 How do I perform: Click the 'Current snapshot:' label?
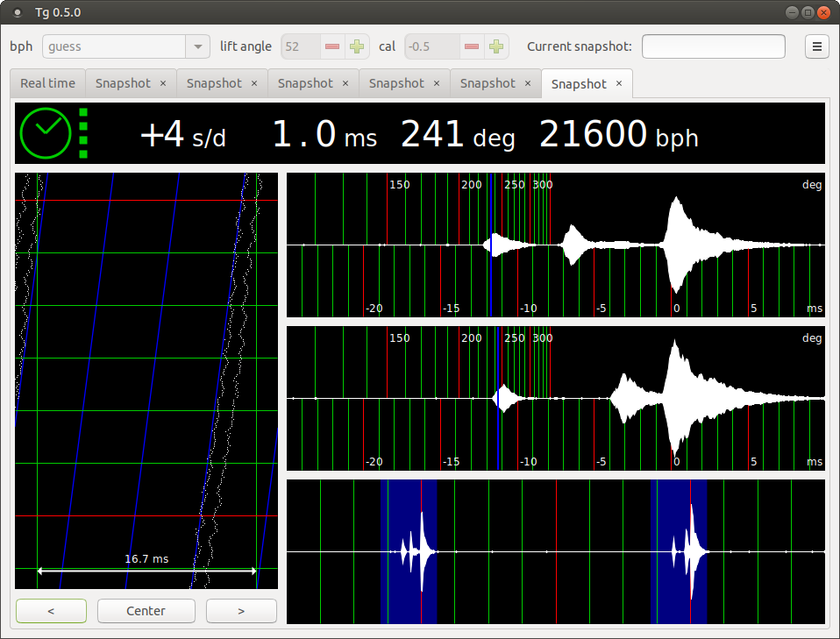(580, 46)
